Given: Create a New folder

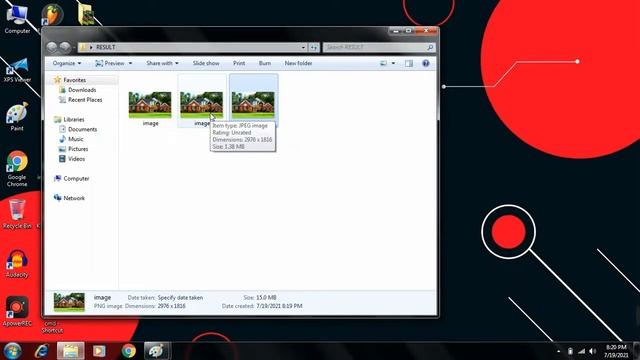Looking at the screenshot, I should (298, 63).
